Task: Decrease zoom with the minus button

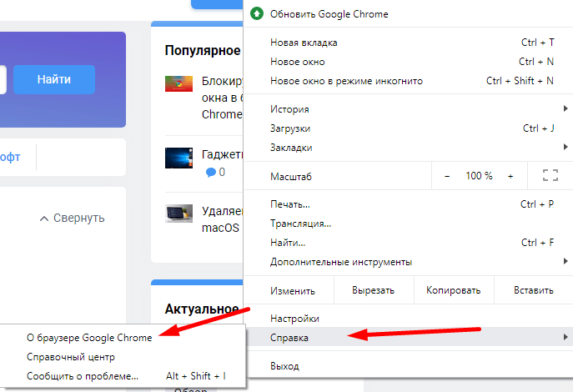Action: pos(446,176)
